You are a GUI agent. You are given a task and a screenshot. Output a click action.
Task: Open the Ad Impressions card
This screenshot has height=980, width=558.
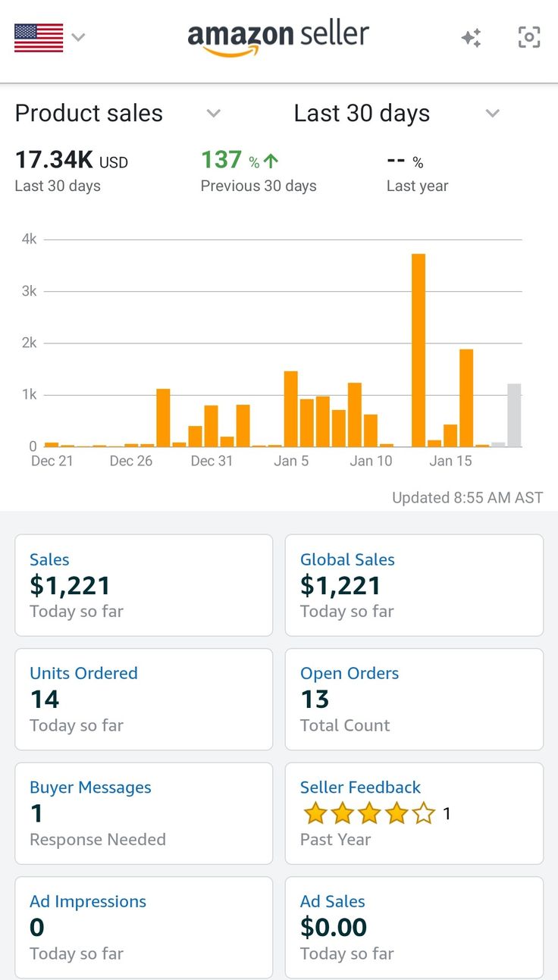143,927
